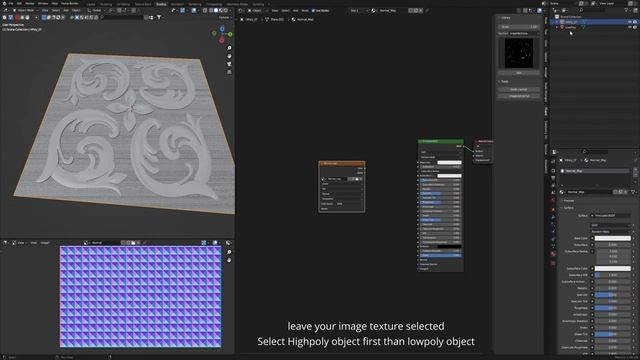Select the Image Texture node header

pyautogui.click(x=342, y=163)
